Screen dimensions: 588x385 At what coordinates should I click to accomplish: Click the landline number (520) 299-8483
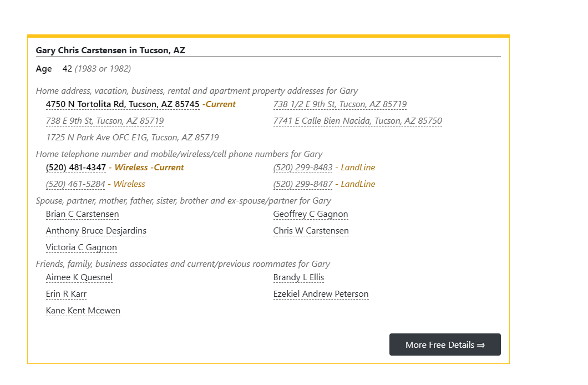tap(303, 168)
